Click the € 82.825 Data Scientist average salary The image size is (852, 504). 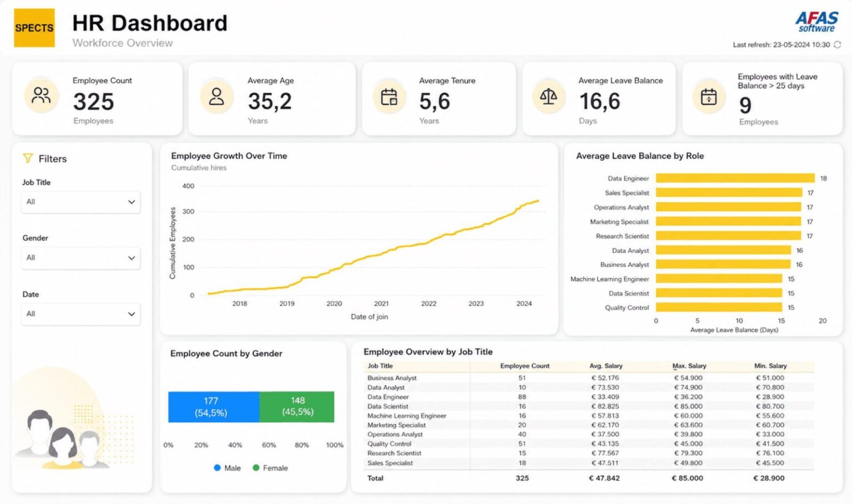click(605, 406)
